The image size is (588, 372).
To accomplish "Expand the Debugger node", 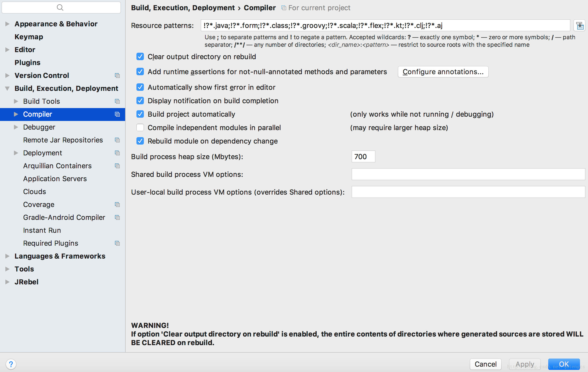I will [x=16, y=127].
